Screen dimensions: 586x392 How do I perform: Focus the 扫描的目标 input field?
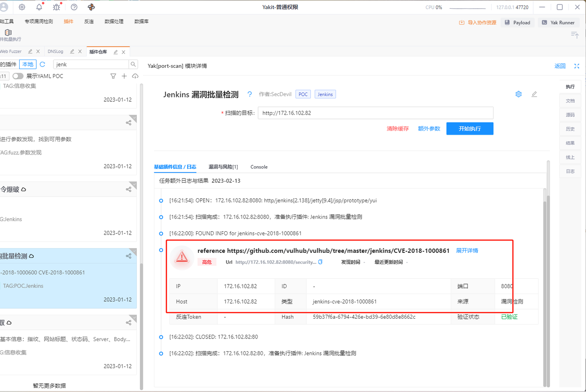(x=375, y=113)
